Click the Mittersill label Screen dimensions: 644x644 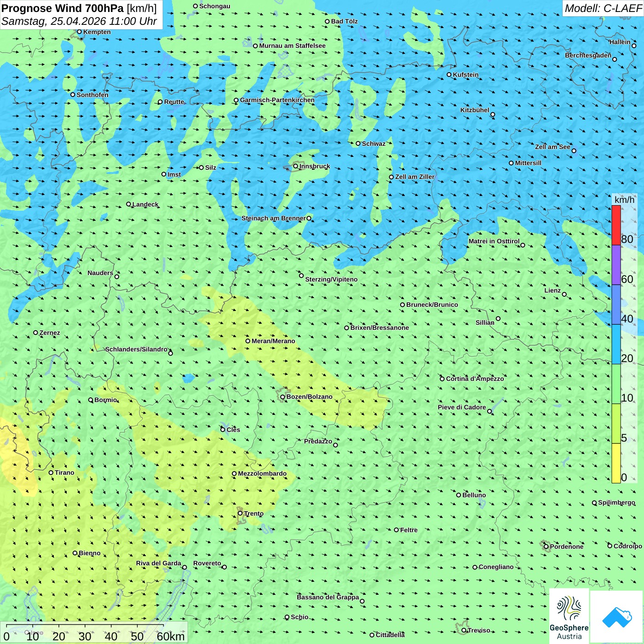[x=528, y=163]
